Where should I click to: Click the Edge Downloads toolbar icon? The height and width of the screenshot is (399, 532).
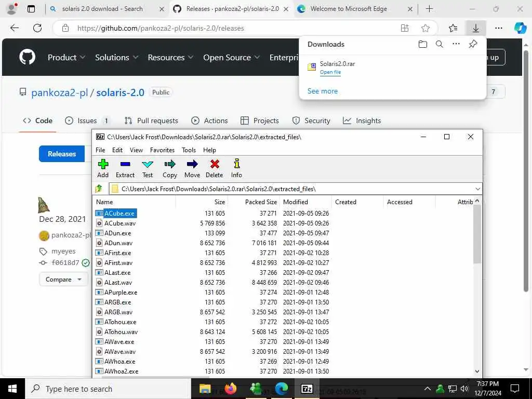tap(476, 28)
